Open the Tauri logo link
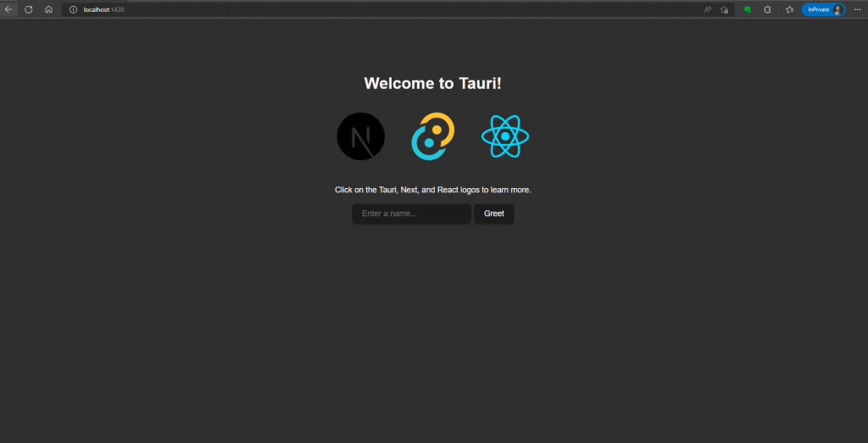This screenshot has height=443, width=868. (433, 136)
